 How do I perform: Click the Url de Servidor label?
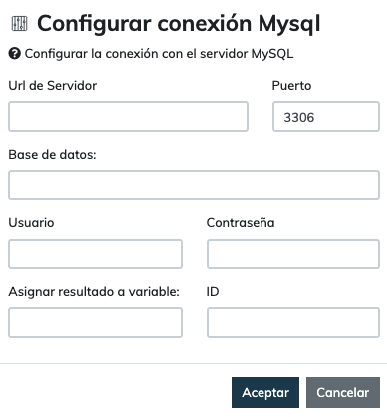(53, 86)
